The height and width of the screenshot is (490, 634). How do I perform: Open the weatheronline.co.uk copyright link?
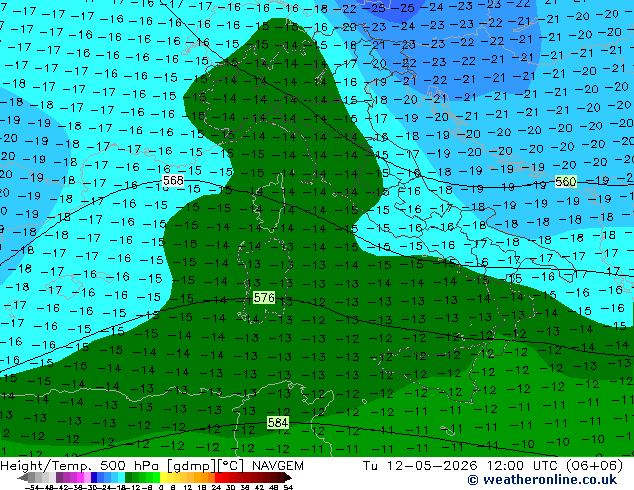[542, 480]
